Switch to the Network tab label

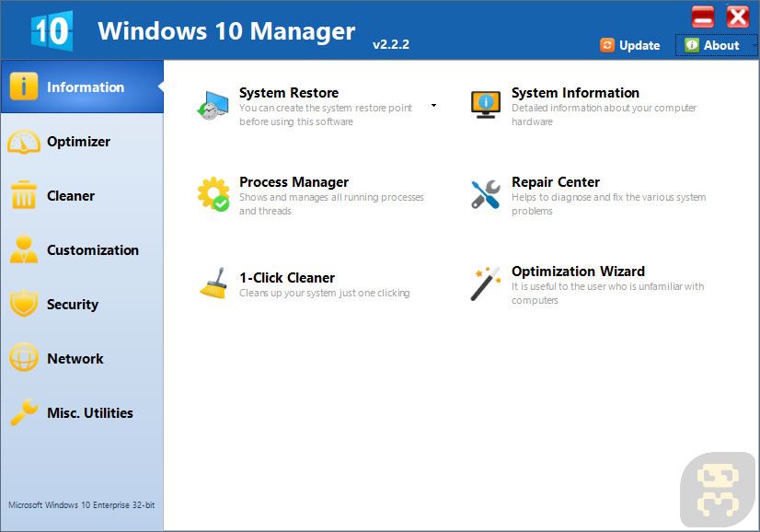(75, 359)
